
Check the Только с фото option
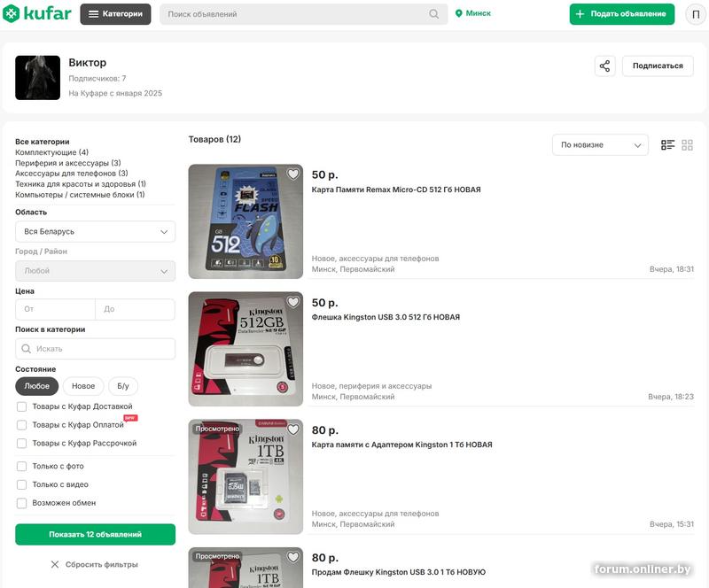(21, 466)
